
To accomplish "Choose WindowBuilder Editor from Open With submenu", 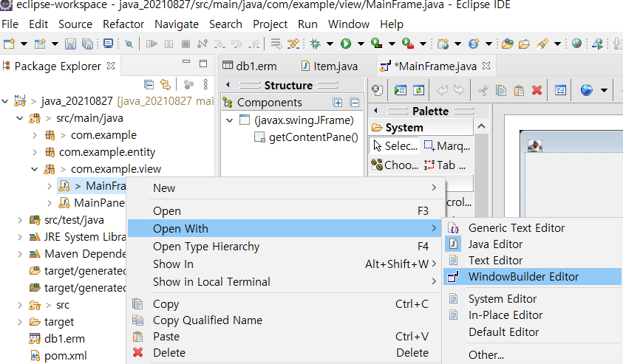I will tap(531, 277).
